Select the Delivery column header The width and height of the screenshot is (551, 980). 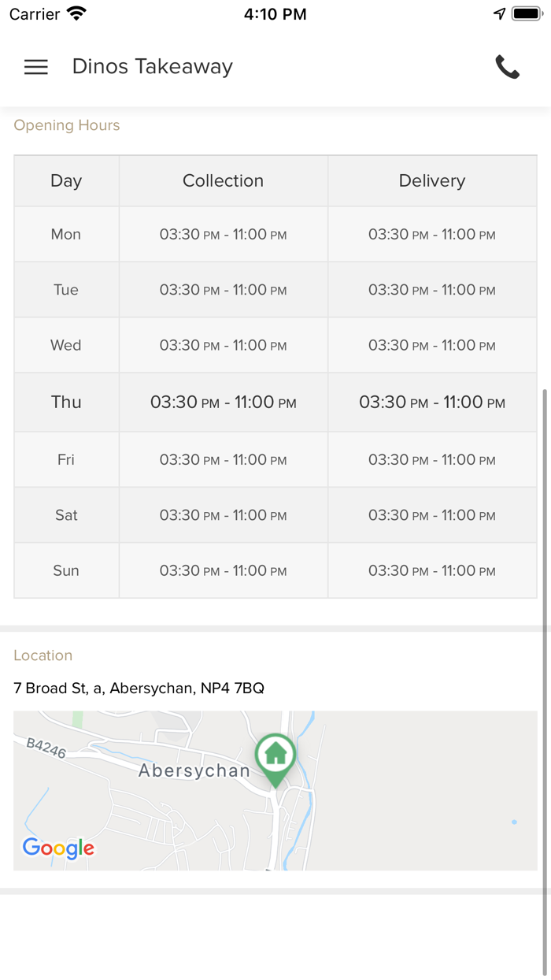click(x=431, y=180)
